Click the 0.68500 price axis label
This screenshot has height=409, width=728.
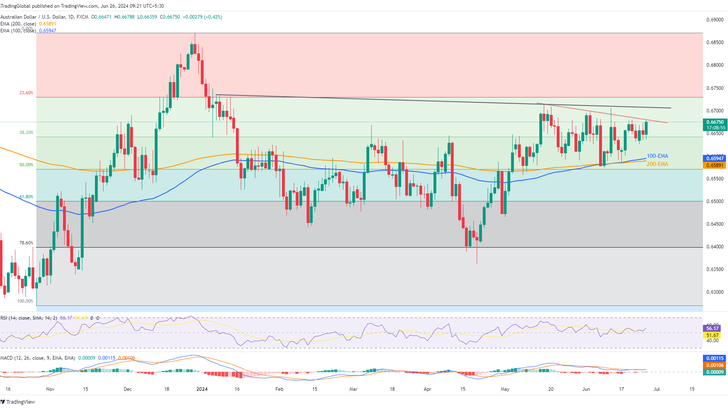click(715, 43)
